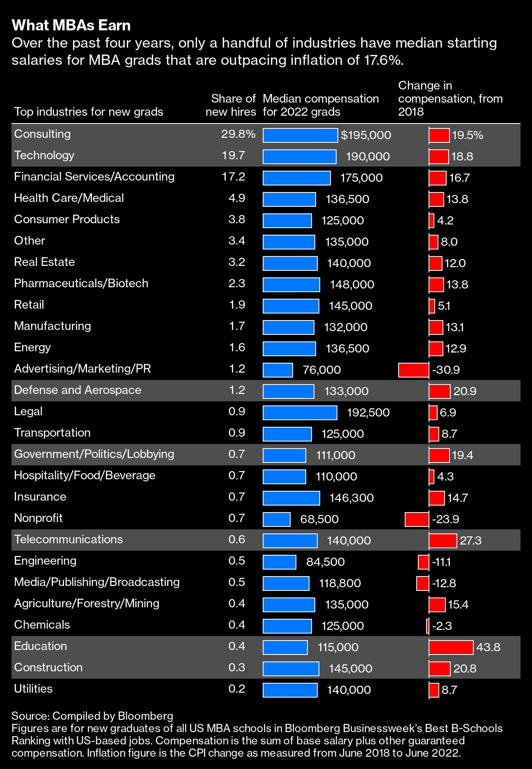Viewport: 532px width, 769px height.
Task: Click the negative red Engineering change bar
Action: [423, 562]
